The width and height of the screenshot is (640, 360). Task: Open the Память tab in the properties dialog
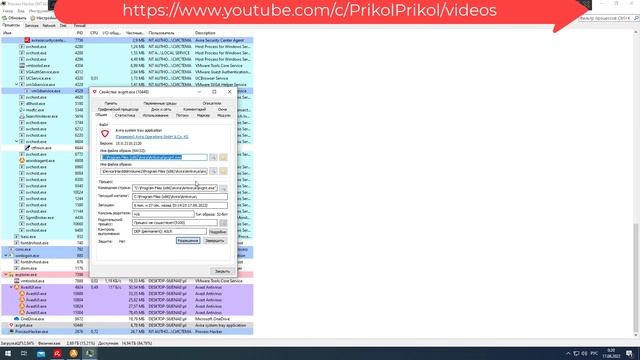coord(111,103)
